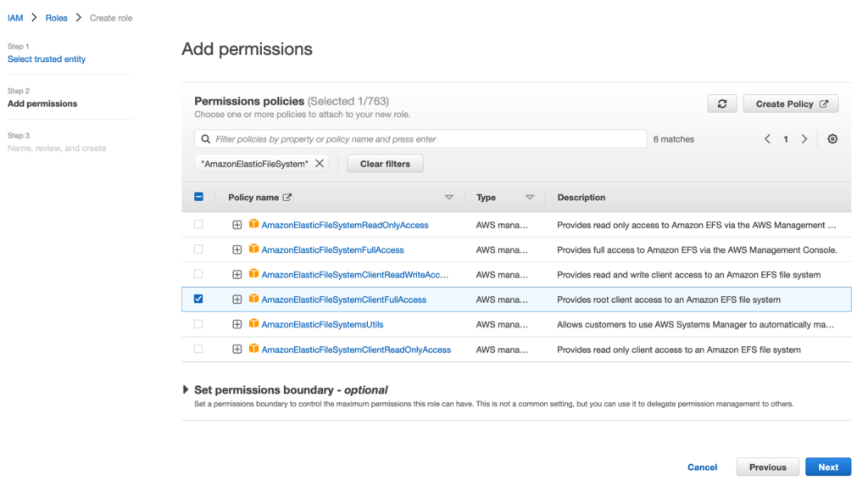Check AmazonElasticFileSystemReadOnlyAccess policy box
The width and height of the screenshot is (868, 487).
point(198,224)
